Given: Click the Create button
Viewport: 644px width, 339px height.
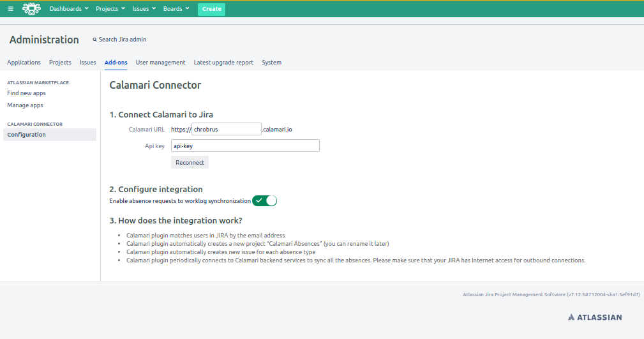Looking at the screenshot, I should click(211, 9).
